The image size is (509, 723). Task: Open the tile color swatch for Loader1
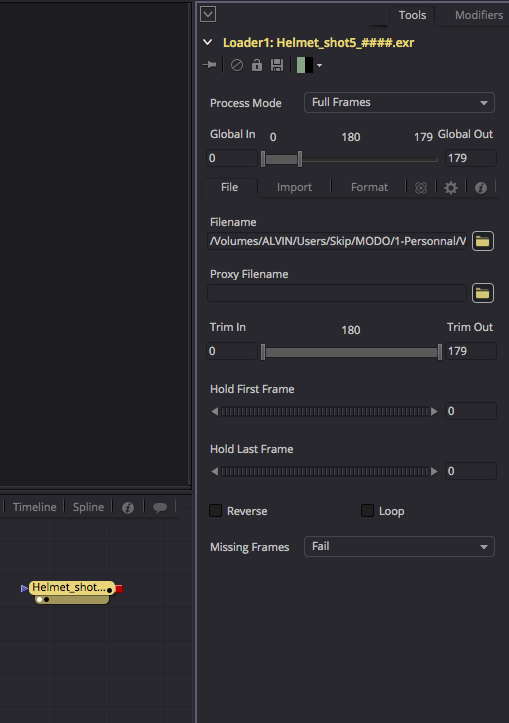[305, 65]
